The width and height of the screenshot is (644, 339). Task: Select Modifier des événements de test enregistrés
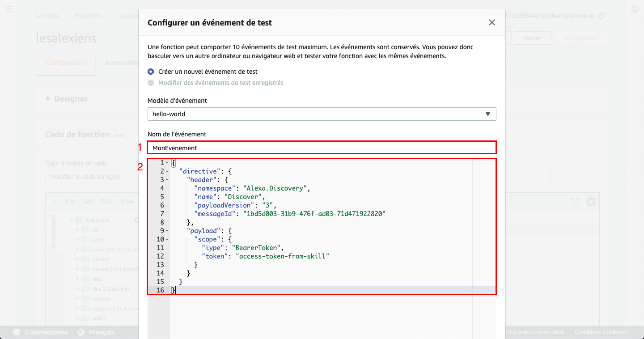point(151,83)
